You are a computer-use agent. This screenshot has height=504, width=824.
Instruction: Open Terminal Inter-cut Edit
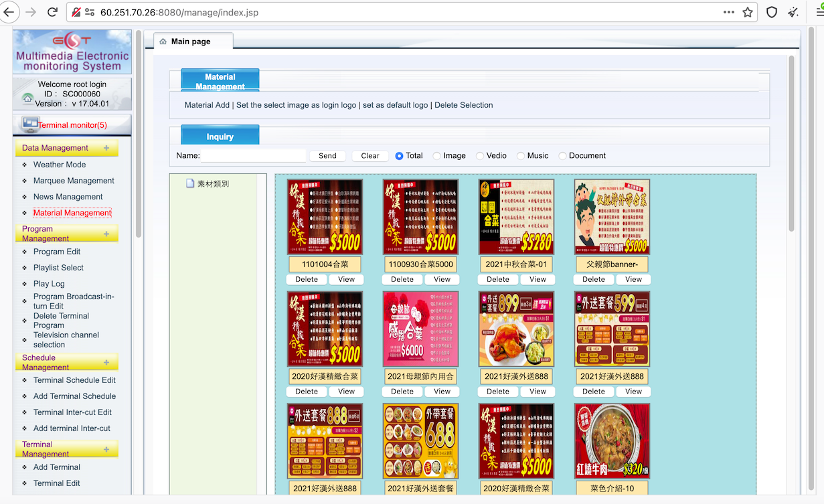72,412
